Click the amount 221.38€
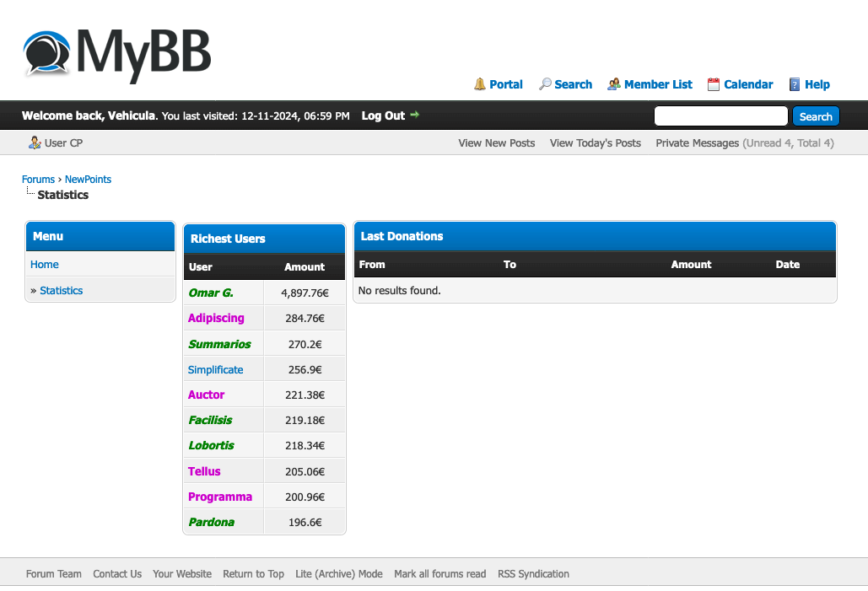 point(305,395)
